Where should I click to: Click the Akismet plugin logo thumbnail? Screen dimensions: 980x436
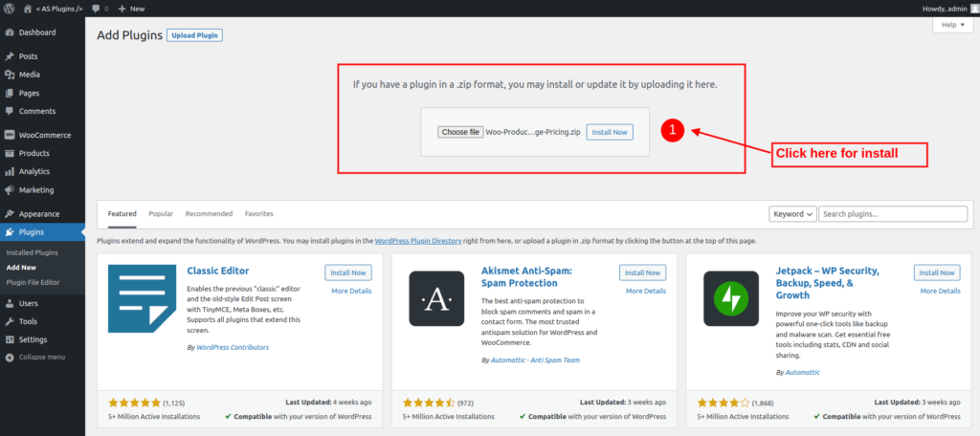(436, 298)
